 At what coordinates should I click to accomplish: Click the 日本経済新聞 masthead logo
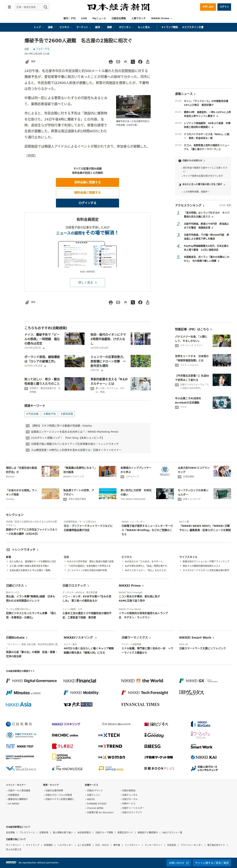point(118,7)
